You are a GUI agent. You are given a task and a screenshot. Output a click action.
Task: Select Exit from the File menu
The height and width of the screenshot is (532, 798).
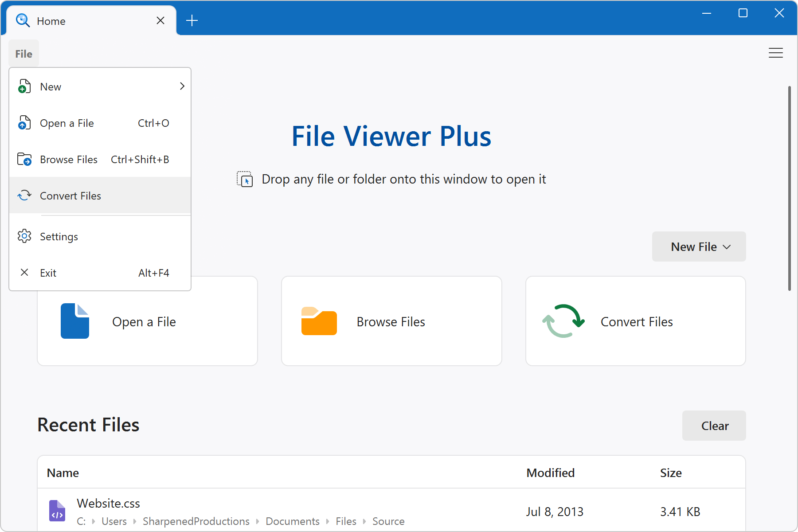click(x=48, y=272)
